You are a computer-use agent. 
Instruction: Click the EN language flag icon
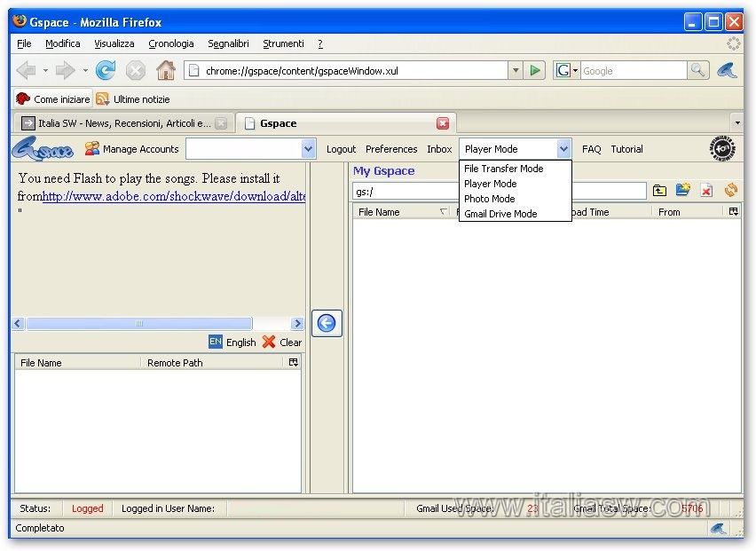(x=215, y=342)
